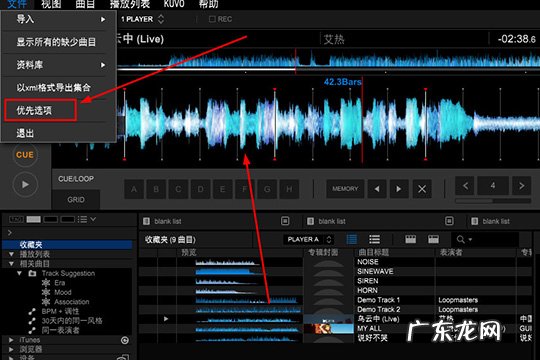Refresh iTunes library with circular arrow icon
Viewport: 540px width, 360px height.
click(125, 340)
